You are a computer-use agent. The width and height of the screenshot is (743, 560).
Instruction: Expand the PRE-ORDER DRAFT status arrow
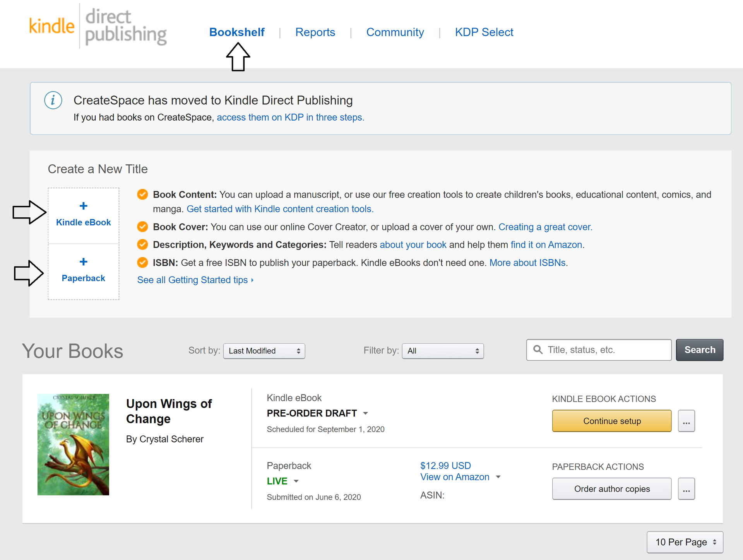click(x=365, y=413)
